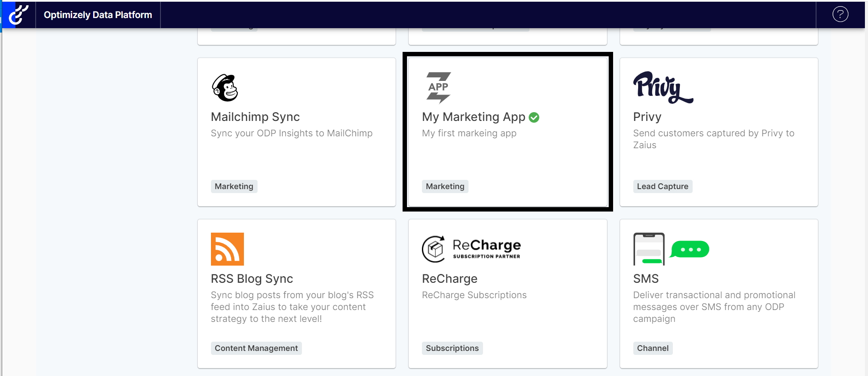Image resolution: width=868 pixels, height=376 pixels.
Task: Open the help question mark icon
Action: 840,15
